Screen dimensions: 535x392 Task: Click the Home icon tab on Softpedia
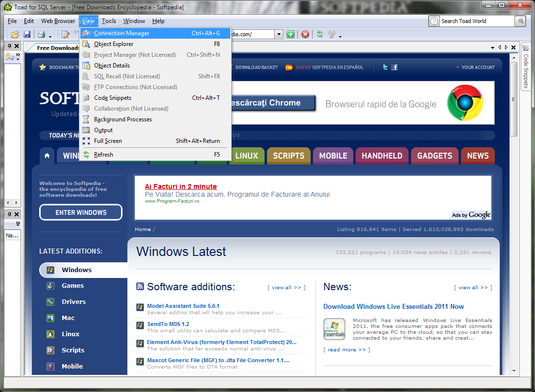47,156
